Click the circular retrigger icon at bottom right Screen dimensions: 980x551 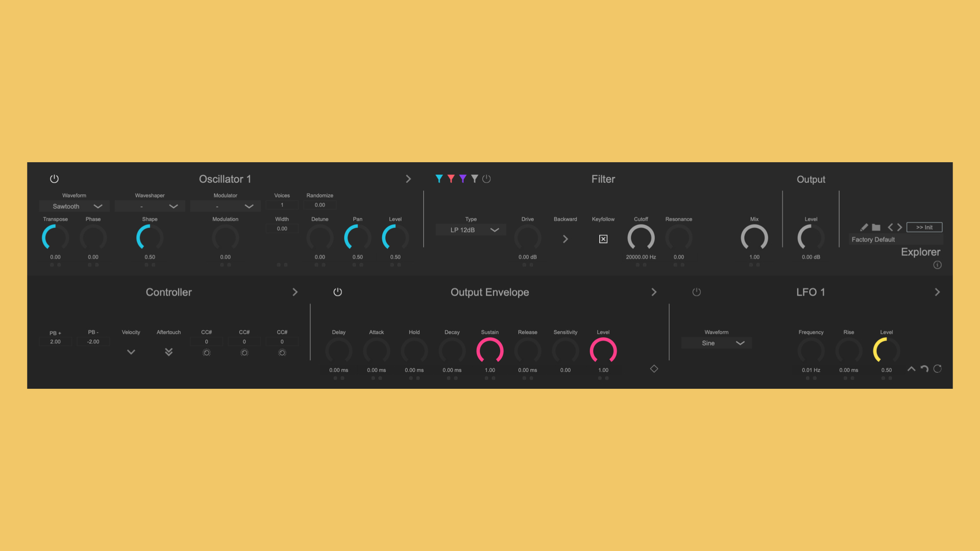click(x=938, y=369)
